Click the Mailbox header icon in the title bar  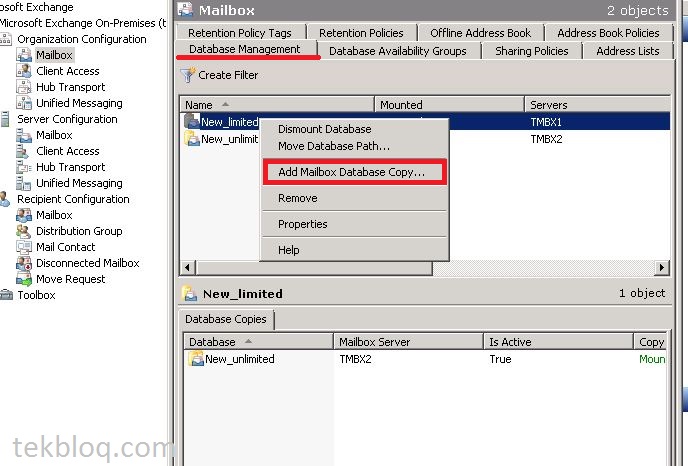(185, 9)
